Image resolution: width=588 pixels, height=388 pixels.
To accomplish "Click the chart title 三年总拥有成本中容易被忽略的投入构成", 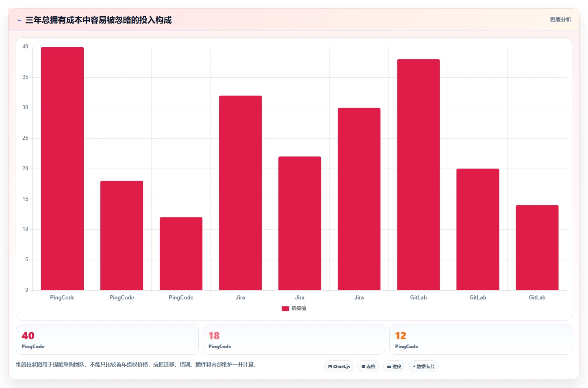I will [98, 20].
